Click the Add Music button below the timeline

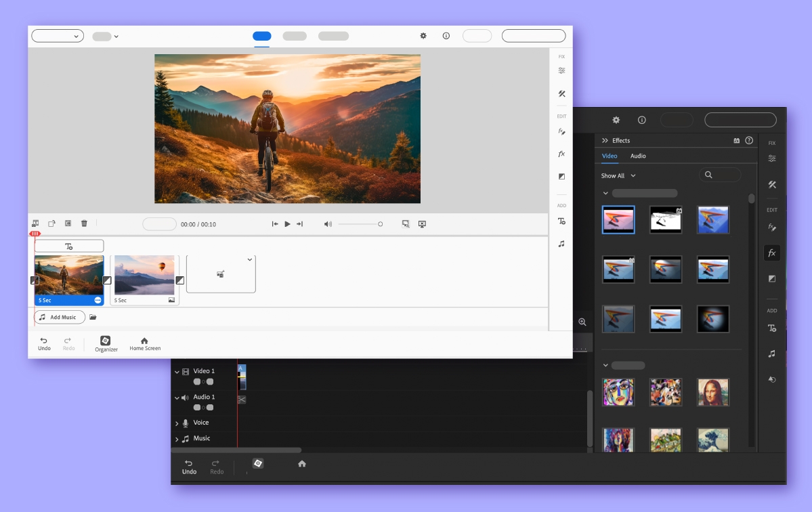[x=60, y=317]
